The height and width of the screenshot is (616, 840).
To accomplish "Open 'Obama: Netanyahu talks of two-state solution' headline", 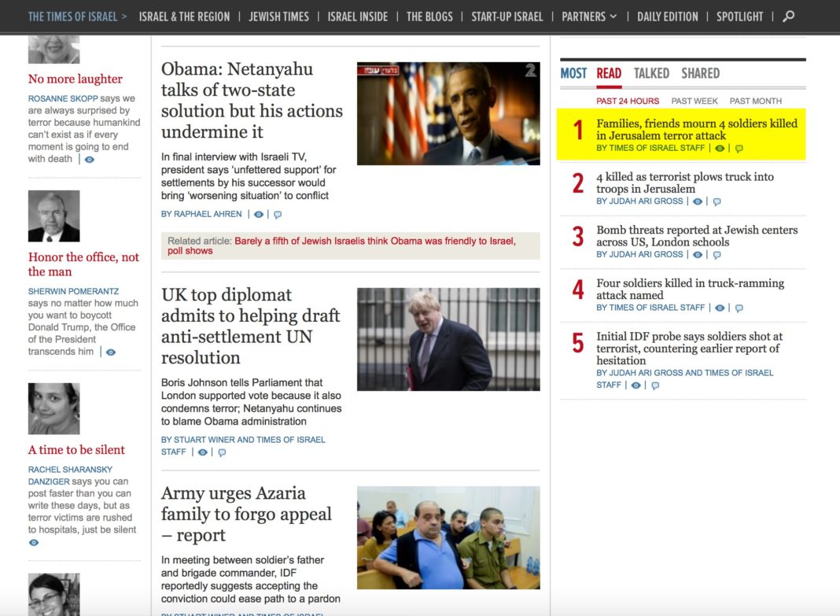I will pyautogui.click(x=252, y=100).
